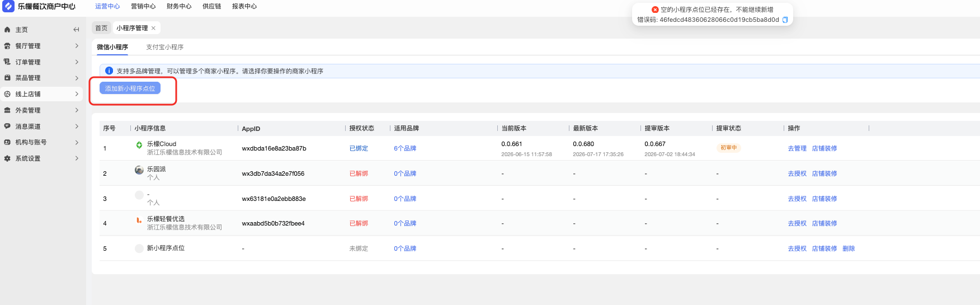
Task: Expand the 订单管理 menu chevron
Action: [x=77, y=62]
